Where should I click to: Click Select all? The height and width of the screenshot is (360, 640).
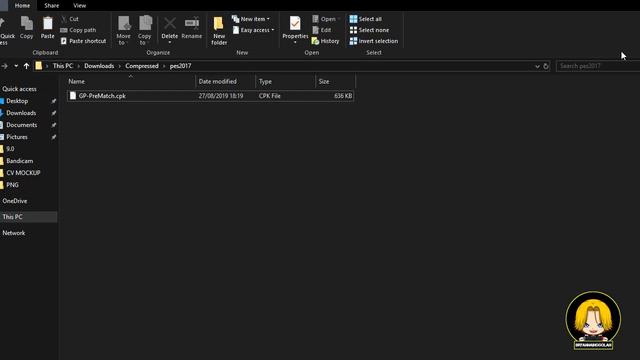(366, 19)
